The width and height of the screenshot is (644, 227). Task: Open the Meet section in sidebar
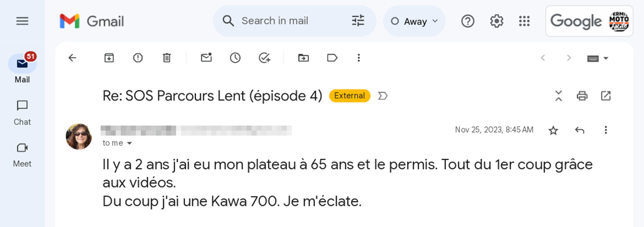point(22,155)
